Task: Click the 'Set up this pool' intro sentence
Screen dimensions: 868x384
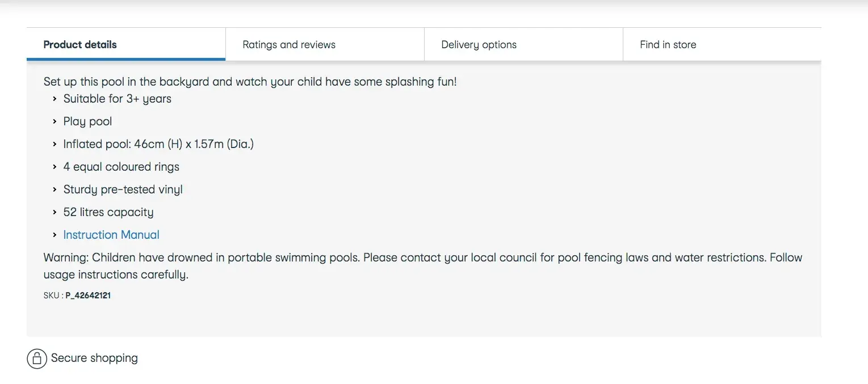Action: click(x=250, y=82)
